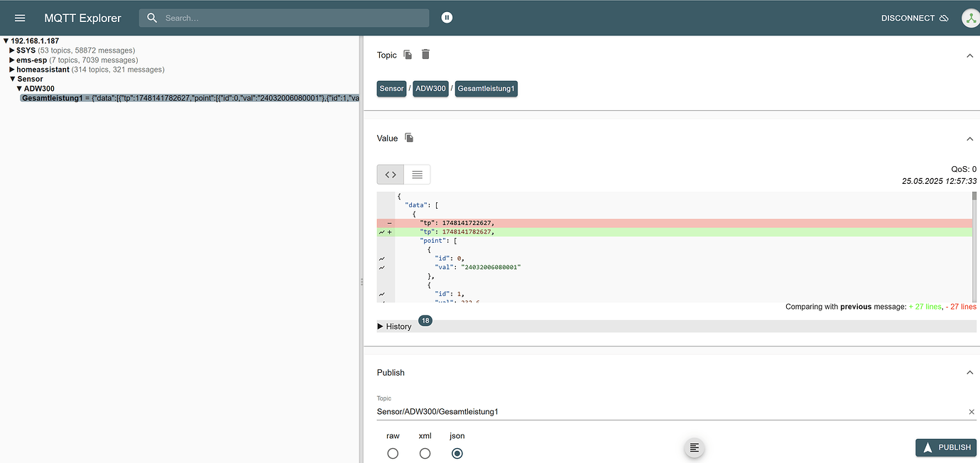
Task: Open the sidebar hamburger menu
Action: click(19, 17)
